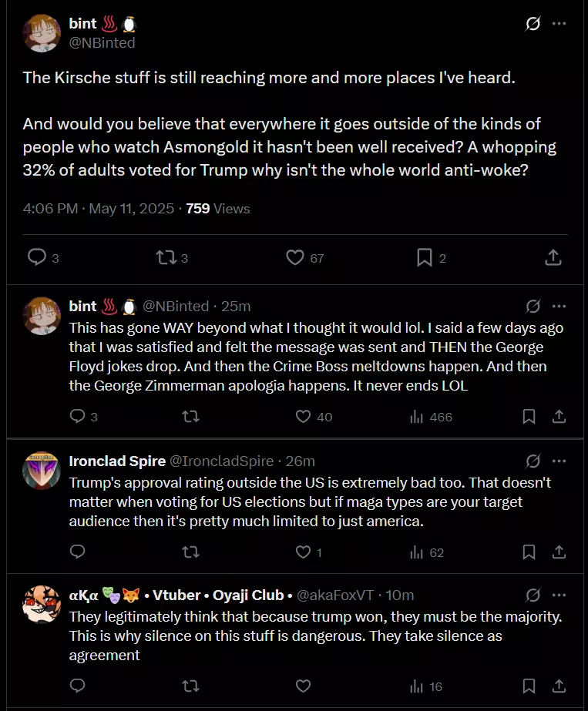Like akaFoxVT's reply
The width and height of the screenshot is (588, 711).
coord(303,686)
